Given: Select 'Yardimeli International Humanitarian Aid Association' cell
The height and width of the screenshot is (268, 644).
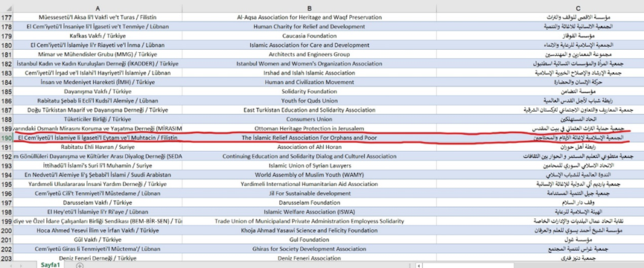Looking at the screenshot, I should coord(309,185).
